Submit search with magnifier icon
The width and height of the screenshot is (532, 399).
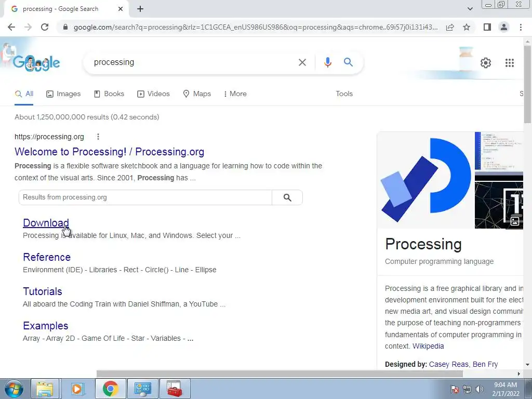click(x=348, y=62)
